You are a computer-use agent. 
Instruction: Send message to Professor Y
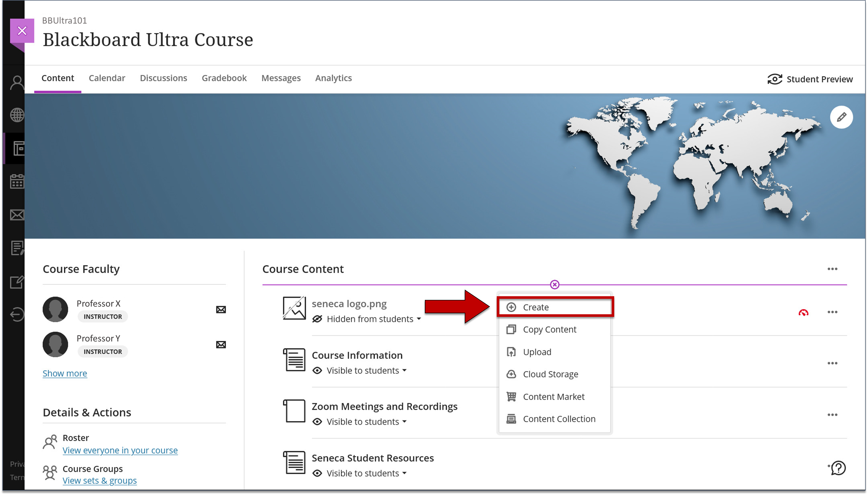221,344
